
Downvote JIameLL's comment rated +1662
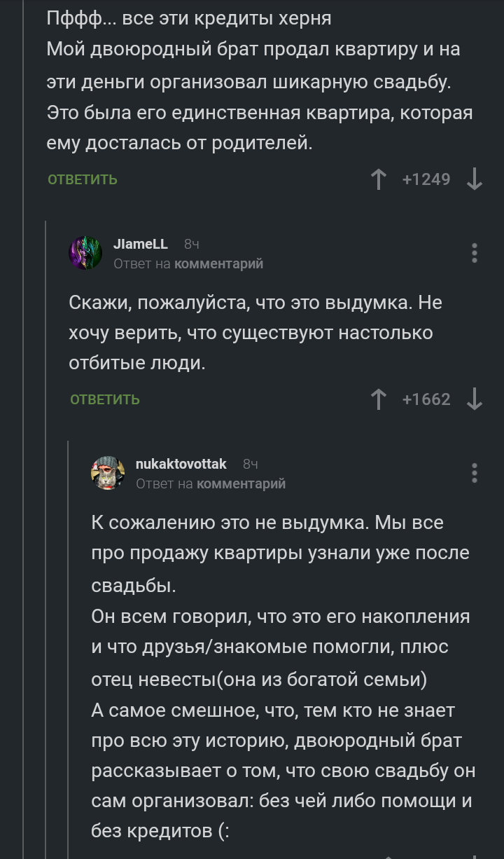coord(474,399)
